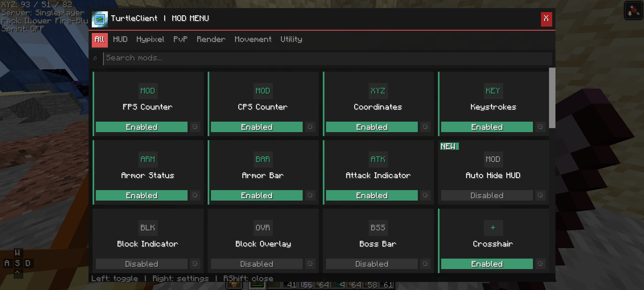Select the PvP category tab
644x290 pixels.
[x=181, y=39]
